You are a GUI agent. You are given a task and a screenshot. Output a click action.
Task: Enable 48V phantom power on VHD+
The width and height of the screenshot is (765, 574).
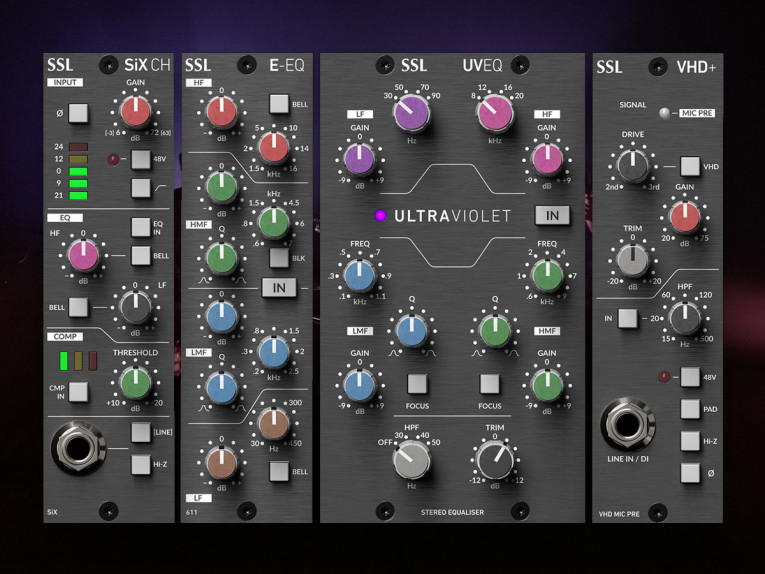pos(690,377)
